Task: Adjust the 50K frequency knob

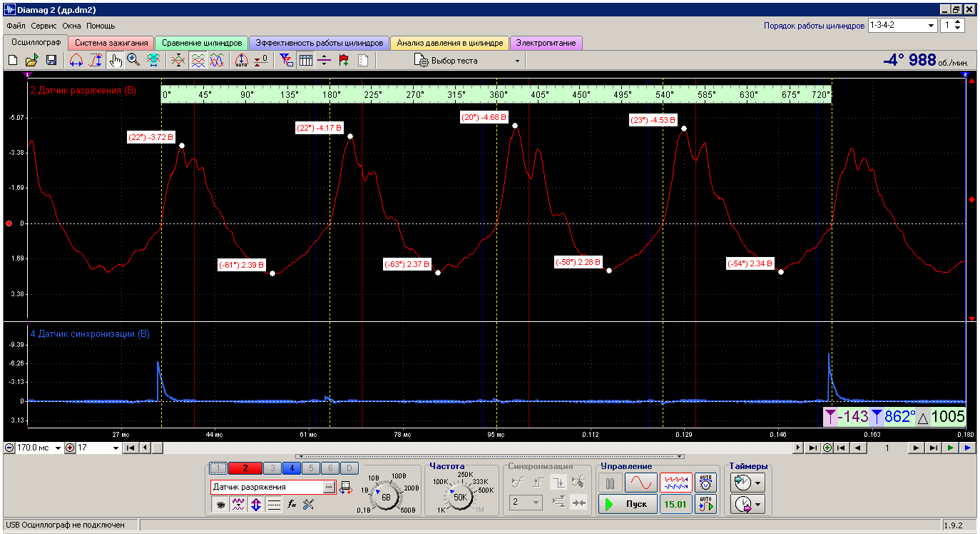Action: pyautogui.click(x=460, y=497)
